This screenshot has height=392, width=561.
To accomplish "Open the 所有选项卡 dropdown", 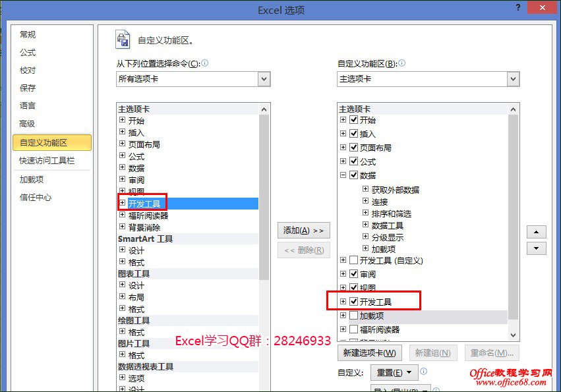I will (x=264, y=79).
